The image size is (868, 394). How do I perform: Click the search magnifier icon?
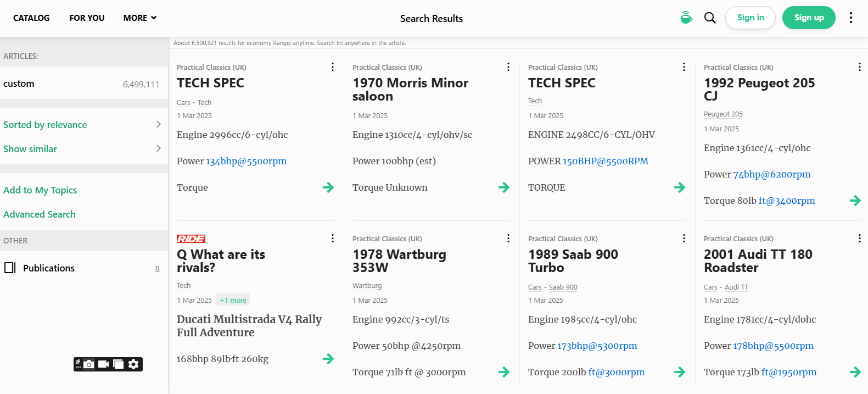pos(710,18)
